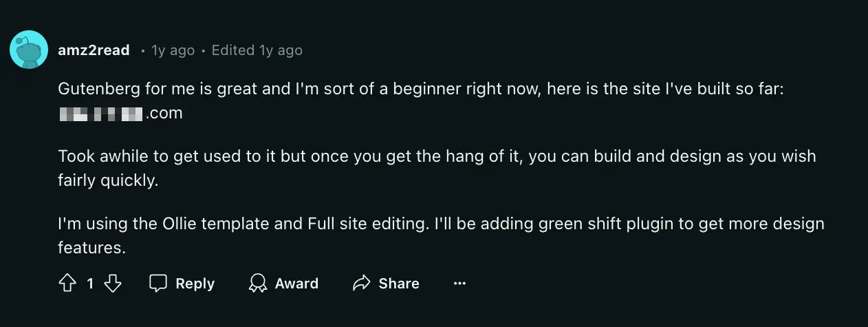Open the blurred .com site link
Screen dimensions: 868x327
[x=120, y=114]
